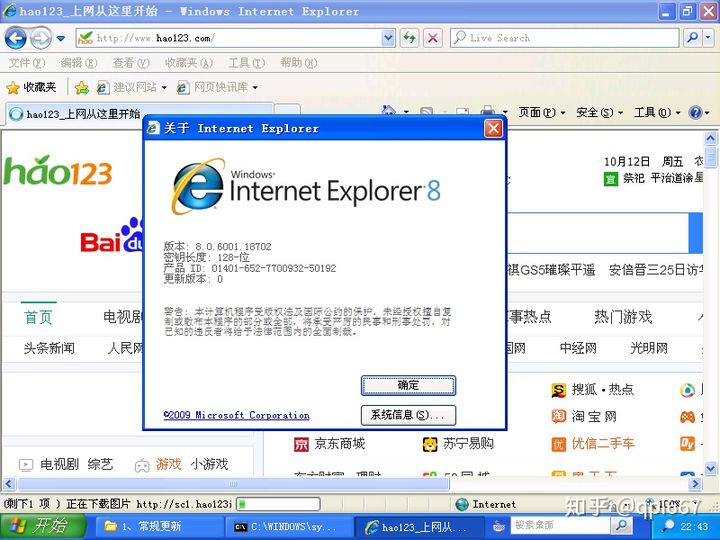Click the Stop loading red X icon
Viewport: 720px width, 540px height.
coord(433,38)
